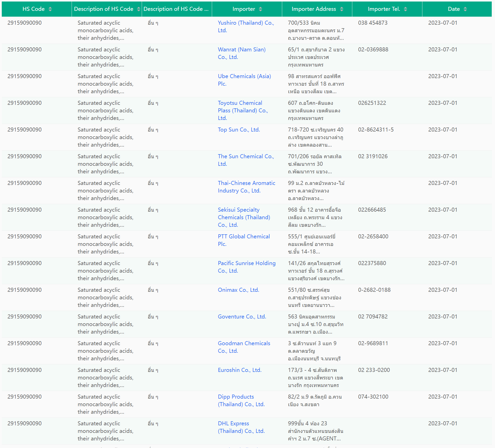Open Yushiro (Thailand) Co., Ltd. importer link
The width and height of the screenshot is (495, 448).
coord(246,26)
